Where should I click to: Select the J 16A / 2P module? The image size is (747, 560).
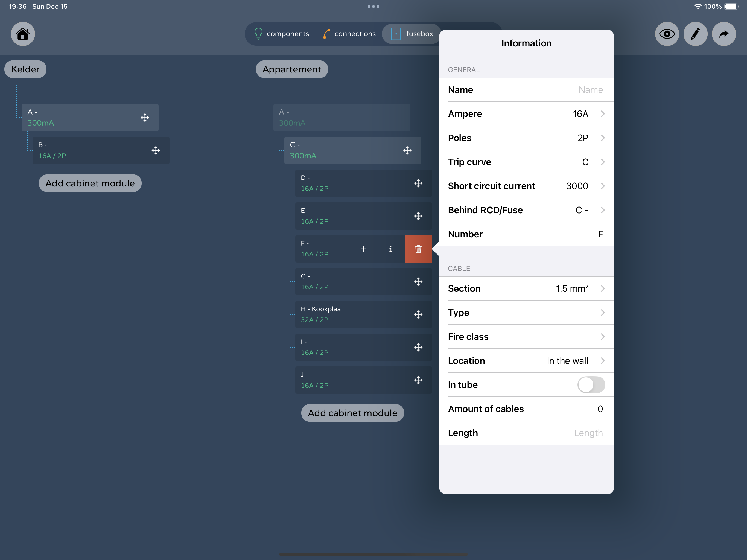click(x=363, y=380)
